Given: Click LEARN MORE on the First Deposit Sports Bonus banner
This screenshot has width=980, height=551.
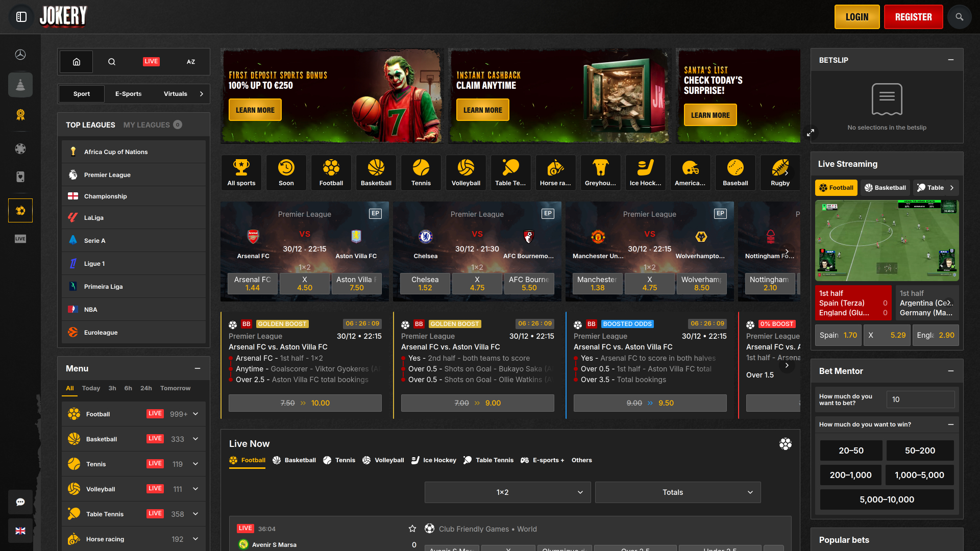Looking at the screenshot, I should (255, 109).
